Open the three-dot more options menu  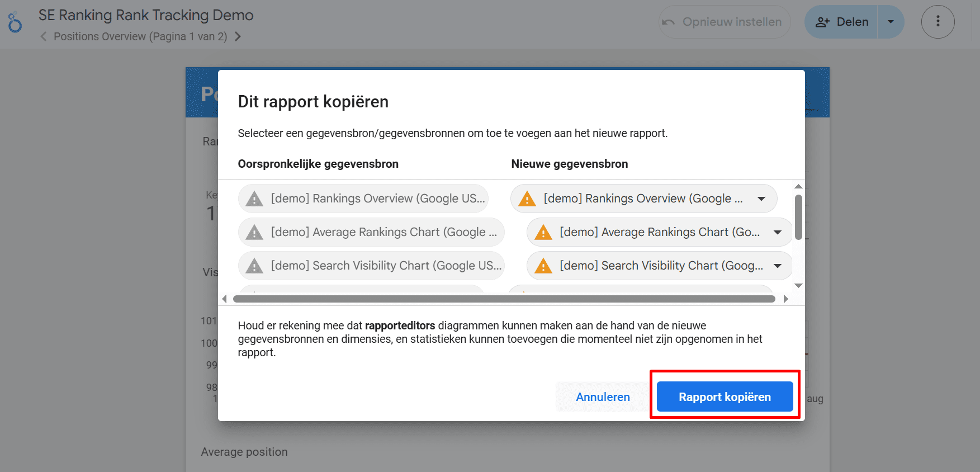pyautogui.click(x=938, y=22)
